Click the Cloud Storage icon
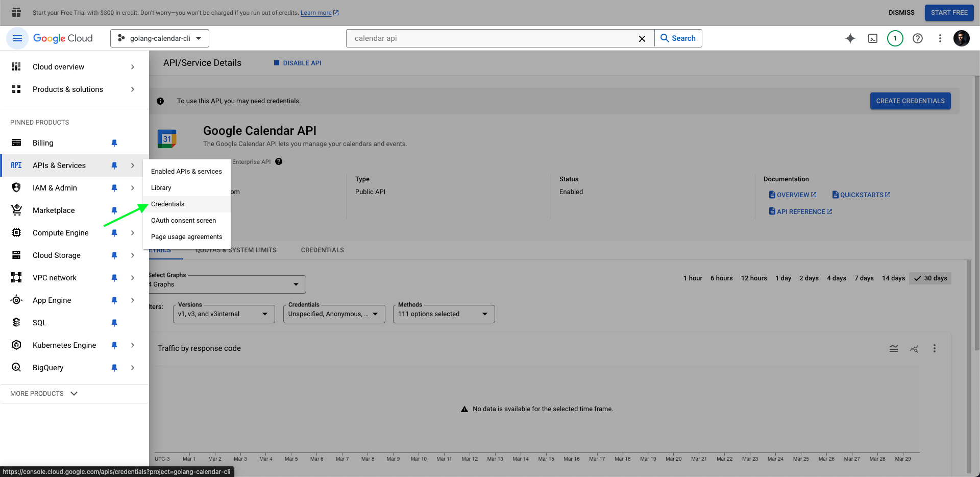 16,255
